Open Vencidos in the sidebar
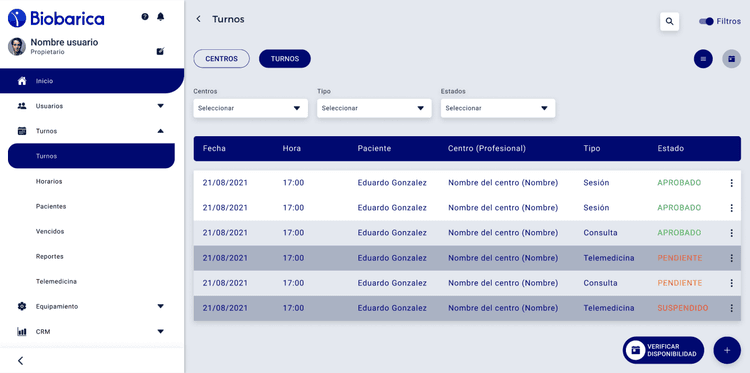 50,231
